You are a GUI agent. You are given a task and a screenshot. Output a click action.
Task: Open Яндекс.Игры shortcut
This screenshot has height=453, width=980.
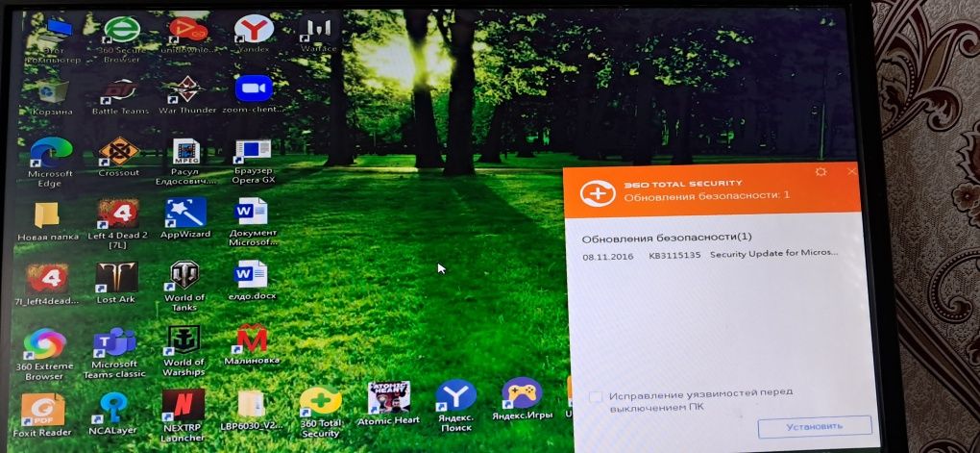[522, 400]
